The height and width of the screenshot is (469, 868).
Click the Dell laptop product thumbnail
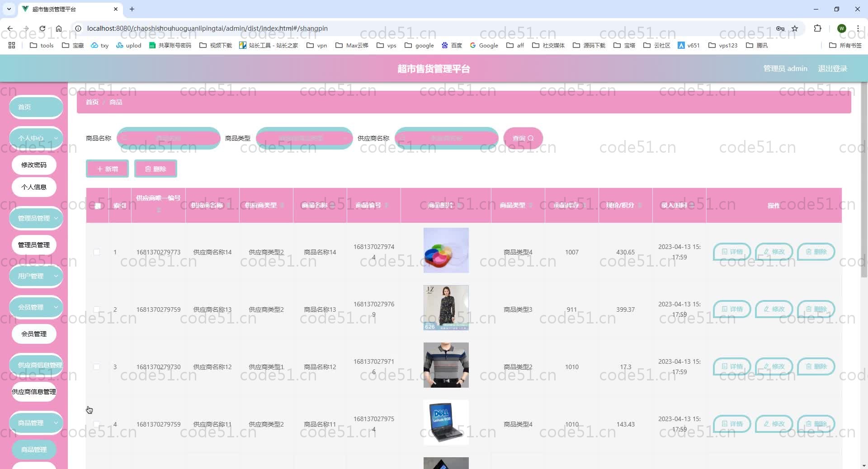tap(446, 423)
